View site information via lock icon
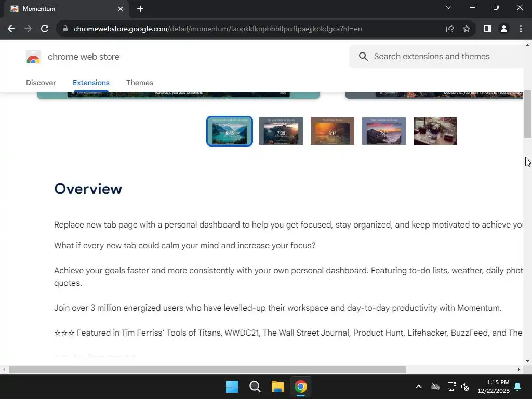Image resolution: width=532 pixels, height=399 pixels. [x=65, y=29]
